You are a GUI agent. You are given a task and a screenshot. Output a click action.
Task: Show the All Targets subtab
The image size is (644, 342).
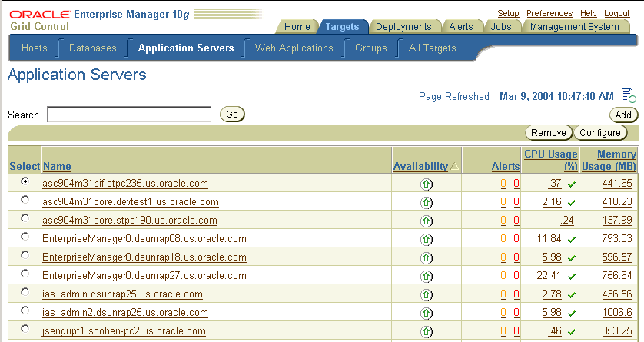(x=432, y=48)
